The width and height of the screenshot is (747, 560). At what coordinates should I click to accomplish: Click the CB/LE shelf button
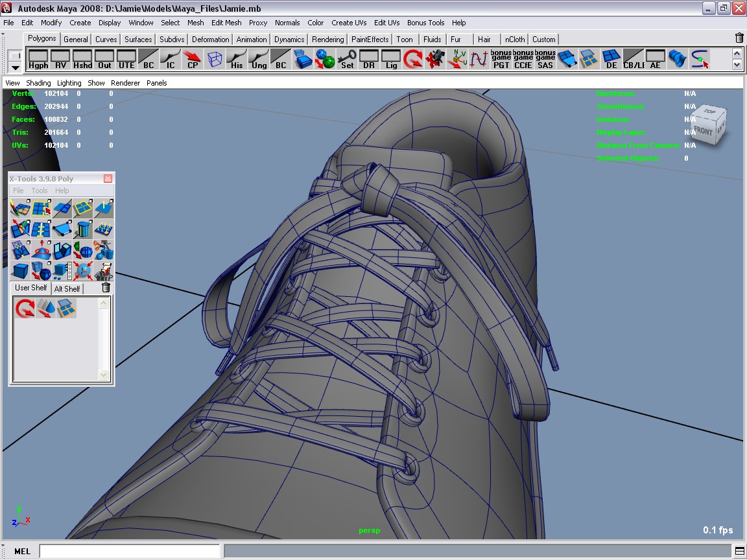pyautogui.click(x=634, y=60)
